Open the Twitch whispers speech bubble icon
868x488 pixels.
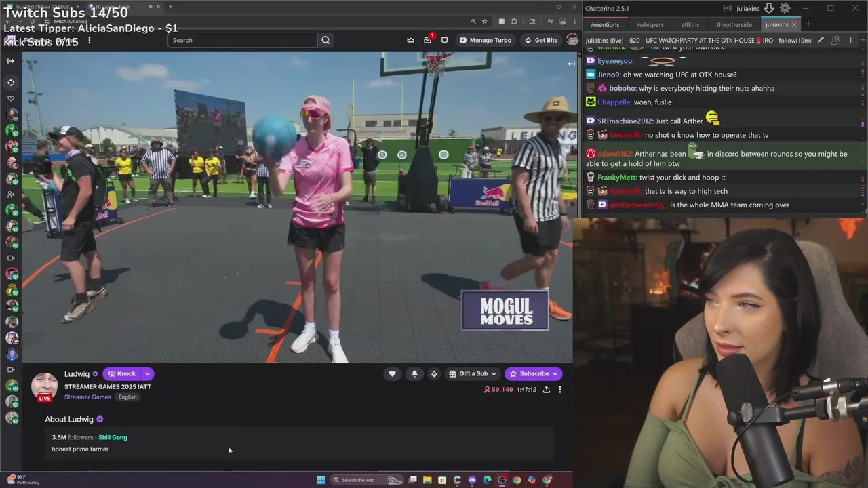[x=444, y=40]
